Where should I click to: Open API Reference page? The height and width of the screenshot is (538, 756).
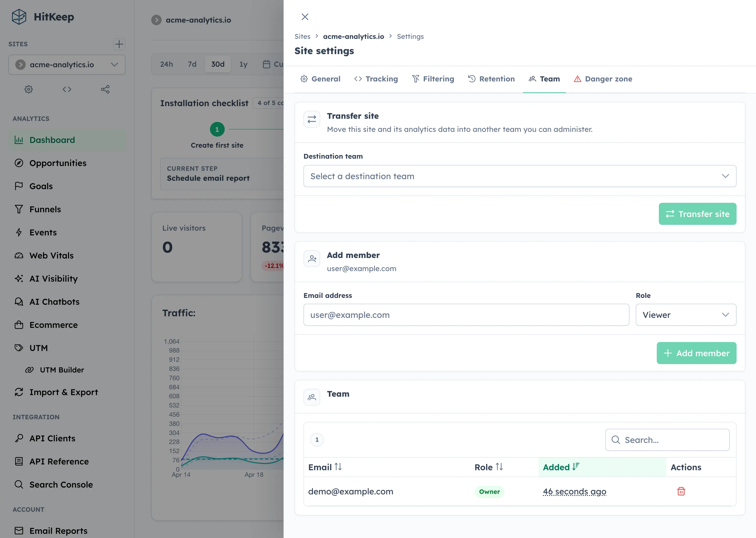(x=67, y=462)
